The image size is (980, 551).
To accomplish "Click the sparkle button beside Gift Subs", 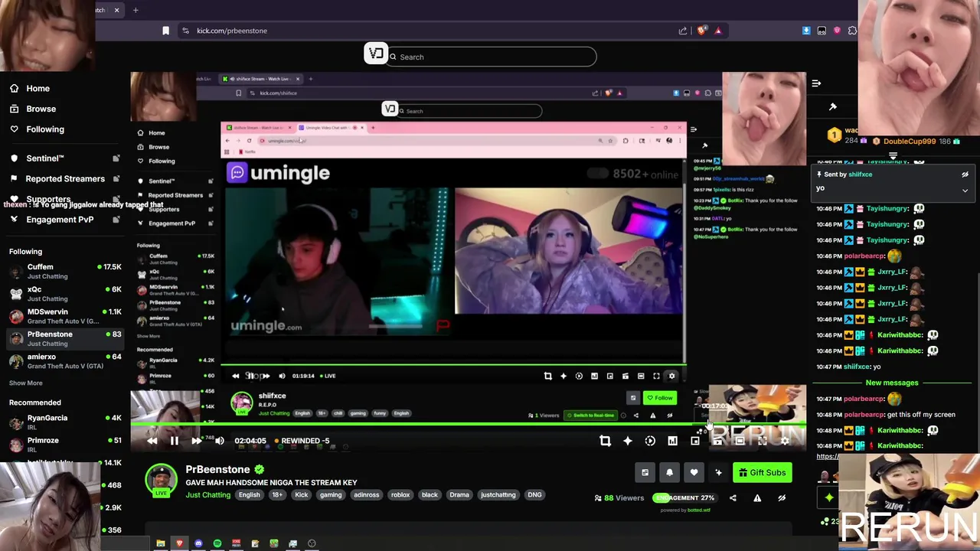I will tap(718, 473).
